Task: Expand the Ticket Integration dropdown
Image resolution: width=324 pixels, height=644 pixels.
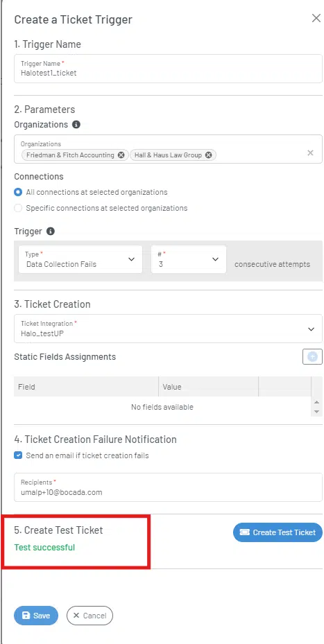Action: tap(168, 329)
